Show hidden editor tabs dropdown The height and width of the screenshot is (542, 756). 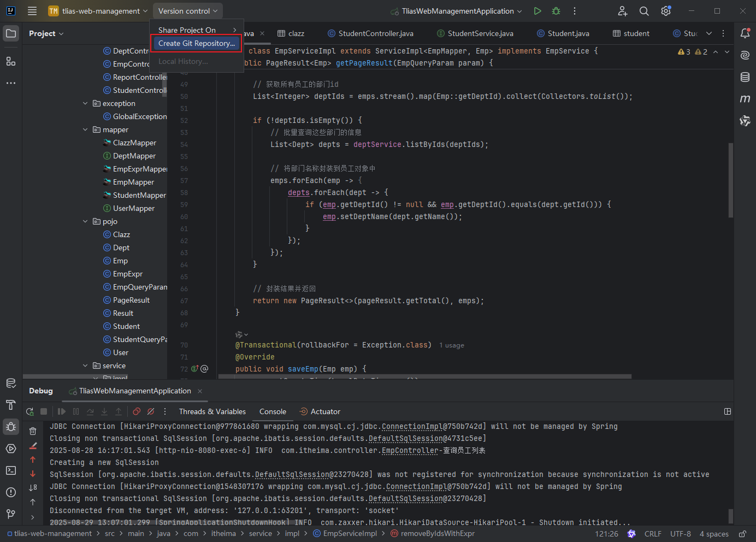pos(709,33)
